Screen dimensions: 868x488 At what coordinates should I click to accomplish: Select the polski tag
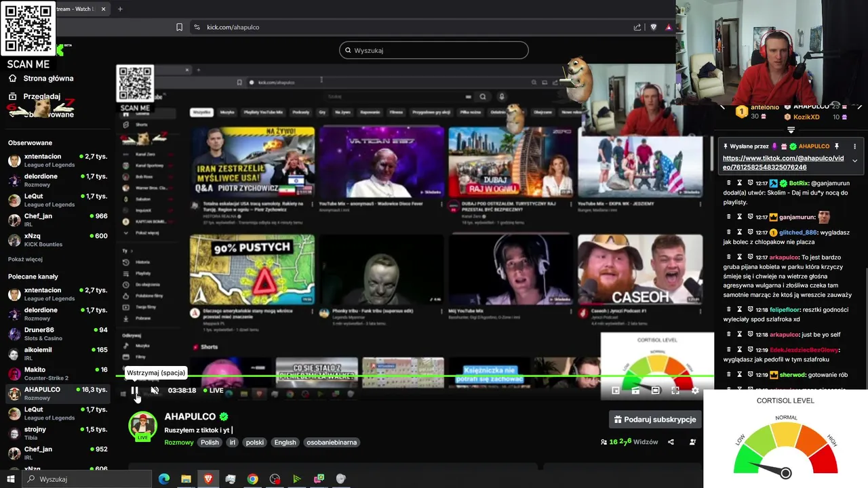click(x=255, y=443)
